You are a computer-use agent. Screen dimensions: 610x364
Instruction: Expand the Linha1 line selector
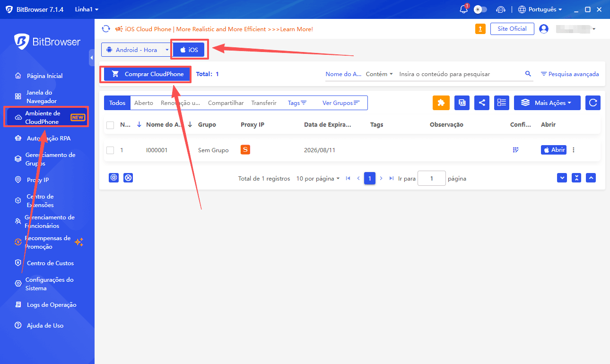[87, 9]
